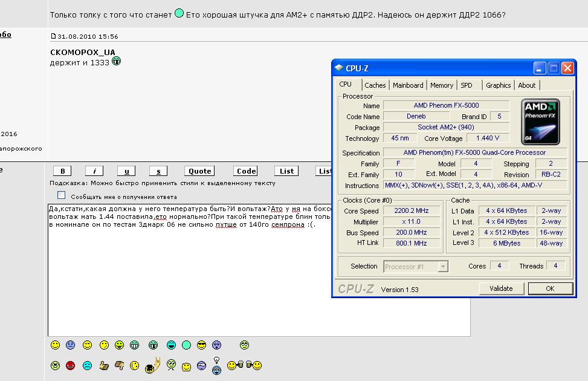Insert the purple shocked emoticon
Image resolution: width=588 pixels, height=381 pixels.
[217, 345]
